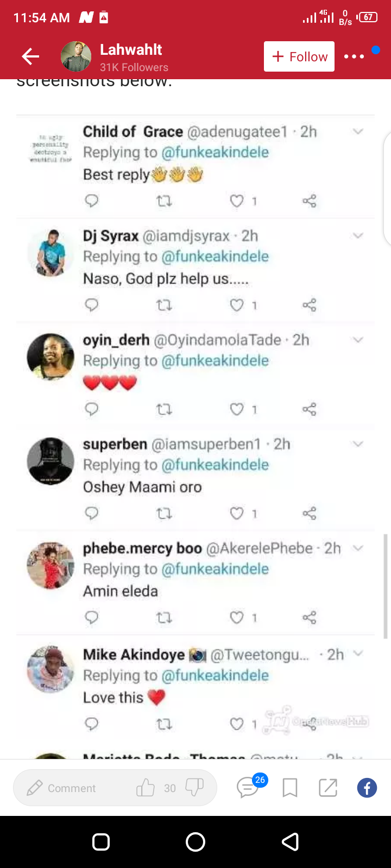Image resolution: width=391 pixels, height=868 pixels.
Task: Open the three-dot more options menu
Action: point(354,56)
